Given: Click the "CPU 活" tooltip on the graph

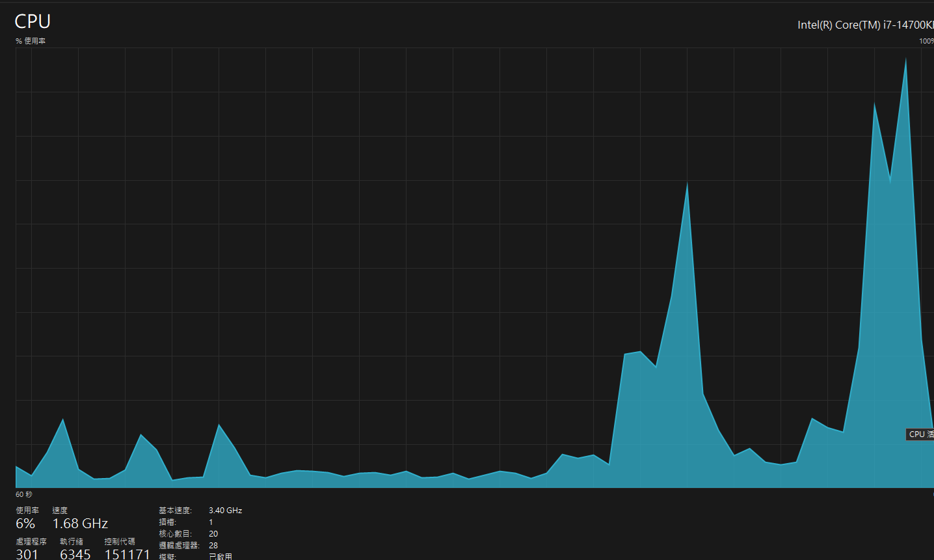Looking at the screenshot, I should [920, 434].
